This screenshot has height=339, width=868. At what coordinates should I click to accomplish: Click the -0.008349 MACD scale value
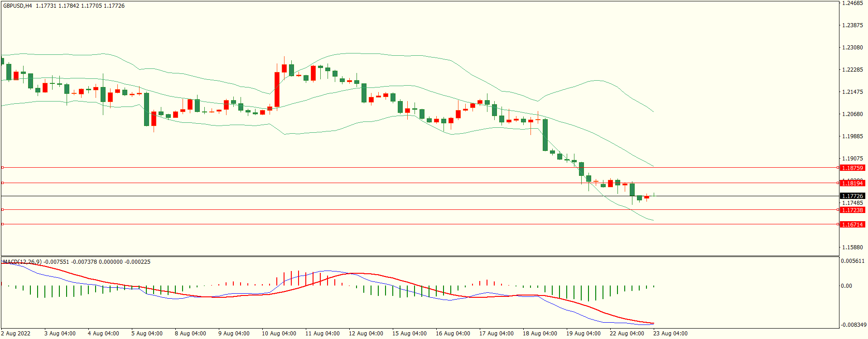click(x=854, y=325)
